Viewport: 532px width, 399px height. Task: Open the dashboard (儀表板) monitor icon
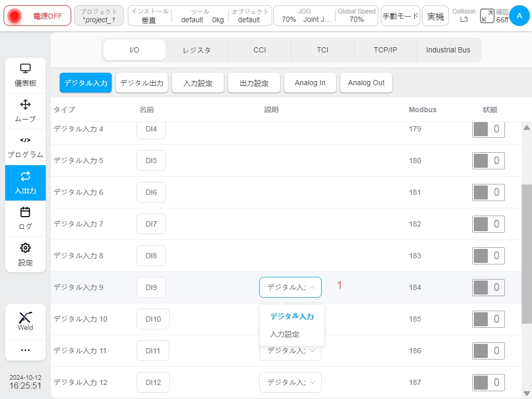click(25, 69)
